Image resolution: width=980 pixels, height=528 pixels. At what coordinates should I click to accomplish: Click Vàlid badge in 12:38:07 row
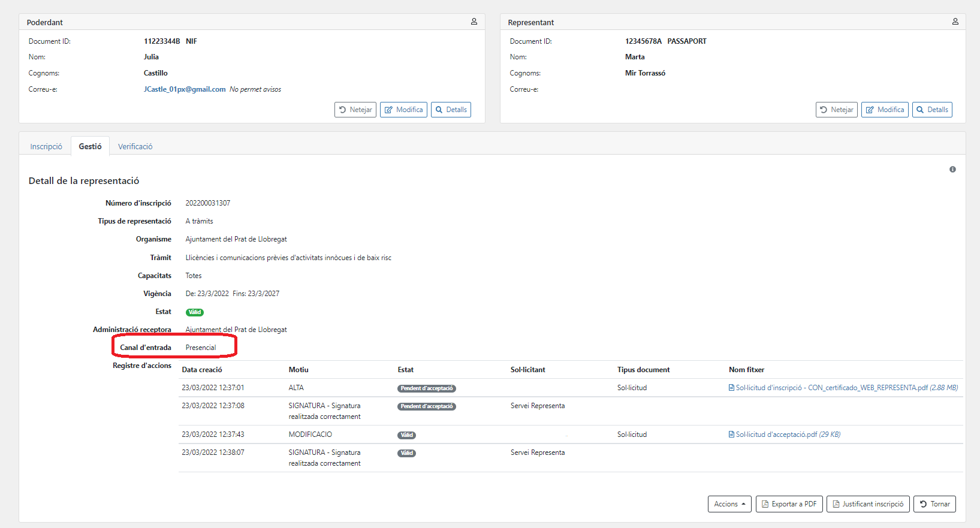[x=406, y=453]
